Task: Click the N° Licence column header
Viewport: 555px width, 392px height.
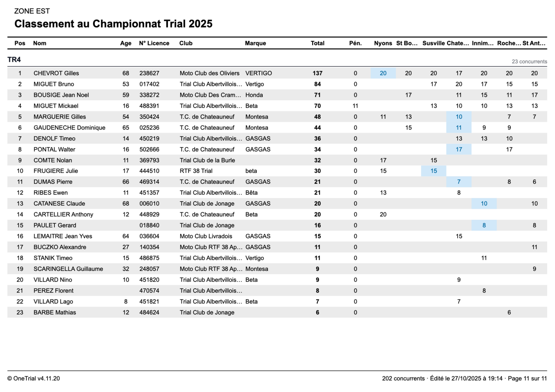Action: click(x=154, y=43)
